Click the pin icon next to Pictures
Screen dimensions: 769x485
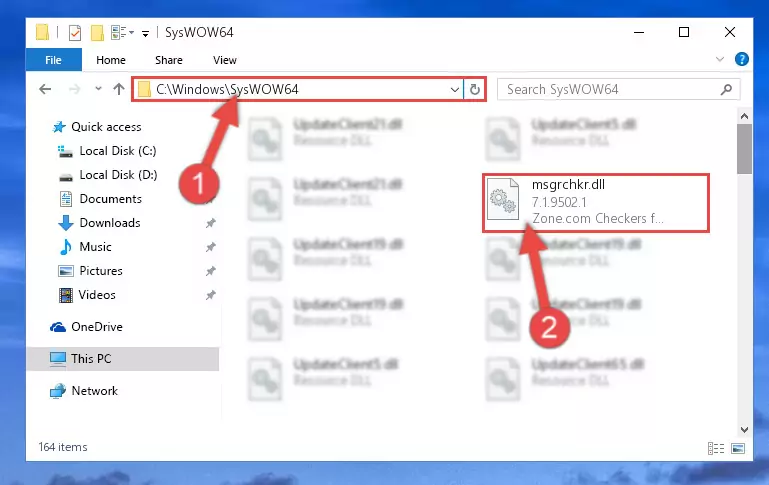(210, 271)
